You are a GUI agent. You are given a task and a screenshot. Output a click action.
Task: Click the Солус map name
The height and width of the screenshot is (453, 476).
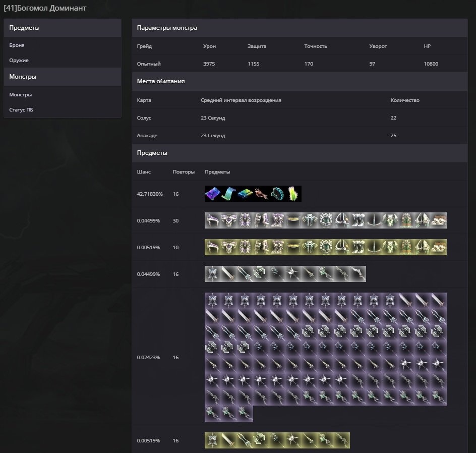(144, 118)
